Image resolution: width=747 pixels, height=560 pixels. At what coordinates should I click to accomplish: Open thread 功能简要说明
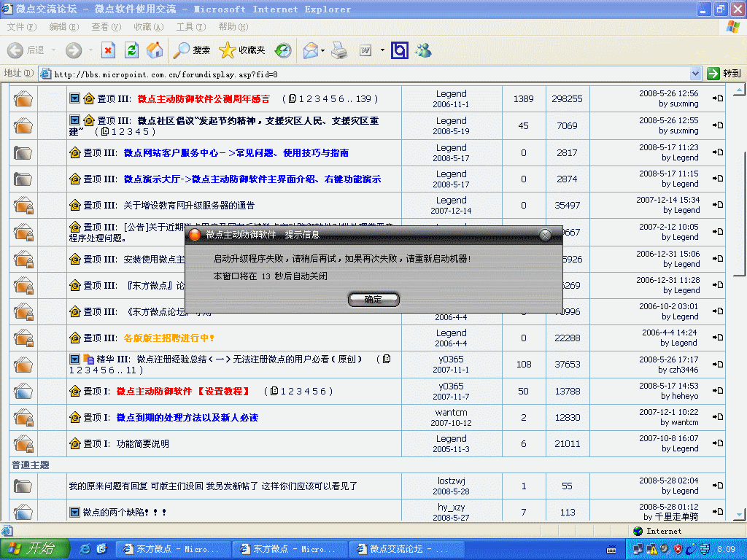(142, 444)
